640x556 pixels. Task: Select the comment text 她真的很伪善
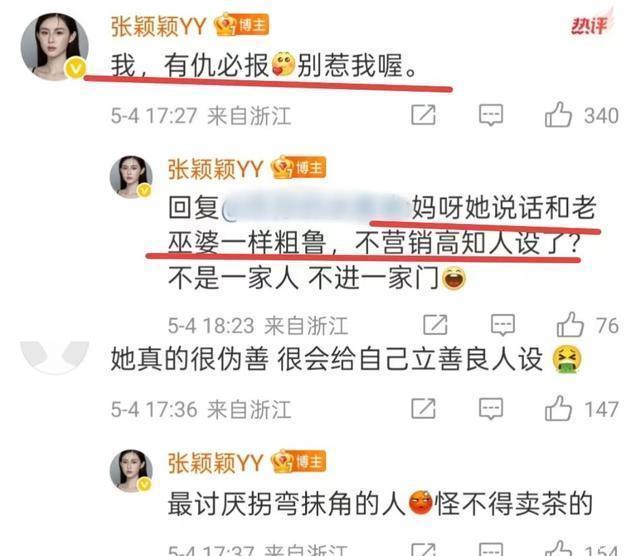tap(189, 360)
